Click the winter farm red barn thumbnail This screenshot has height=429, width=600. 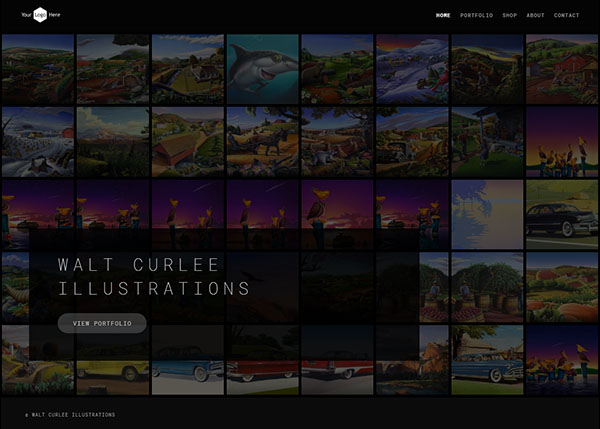click(37, 141)
